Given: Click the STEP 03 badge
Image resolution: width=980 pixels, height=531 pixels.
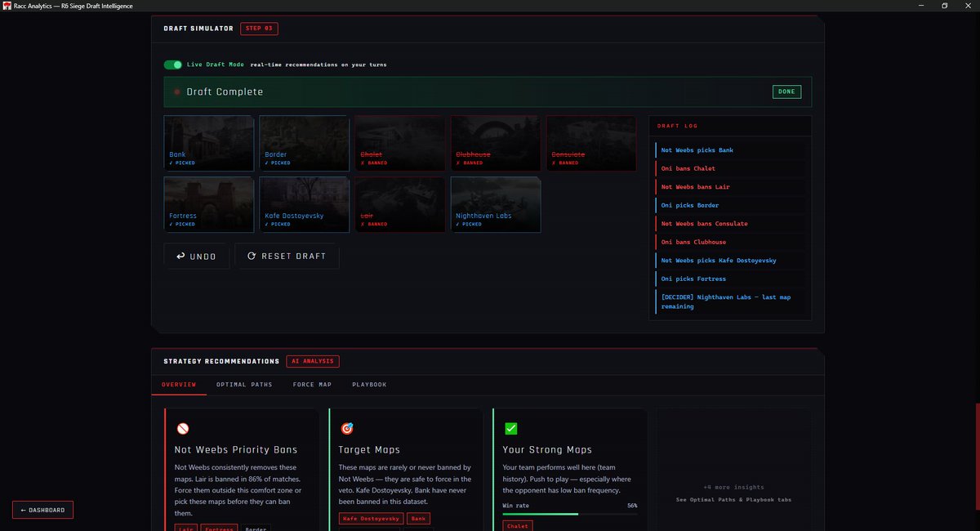Looking at the screenshot, I should pos(259,29).
